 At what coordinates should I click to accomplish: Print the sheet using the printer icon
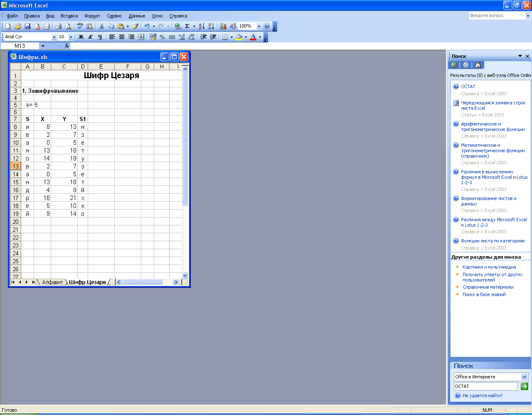pyautogui.click(x=59, y=26)
